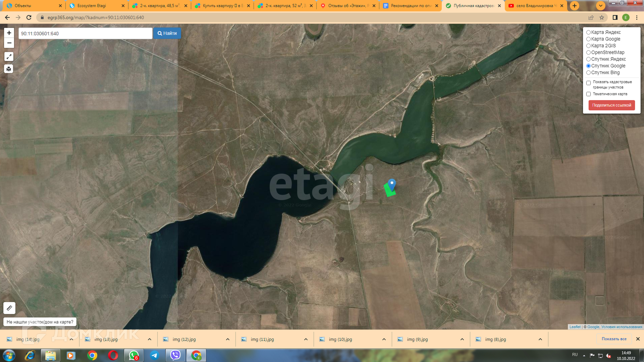Zoom out of the map
The image size is (644, 362).
9,43
